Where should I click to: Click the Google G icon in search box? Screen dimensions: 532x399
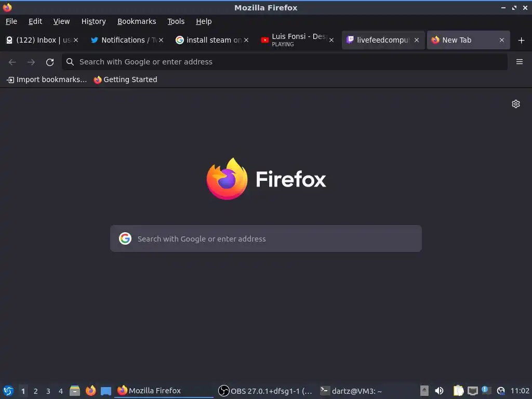125,238
